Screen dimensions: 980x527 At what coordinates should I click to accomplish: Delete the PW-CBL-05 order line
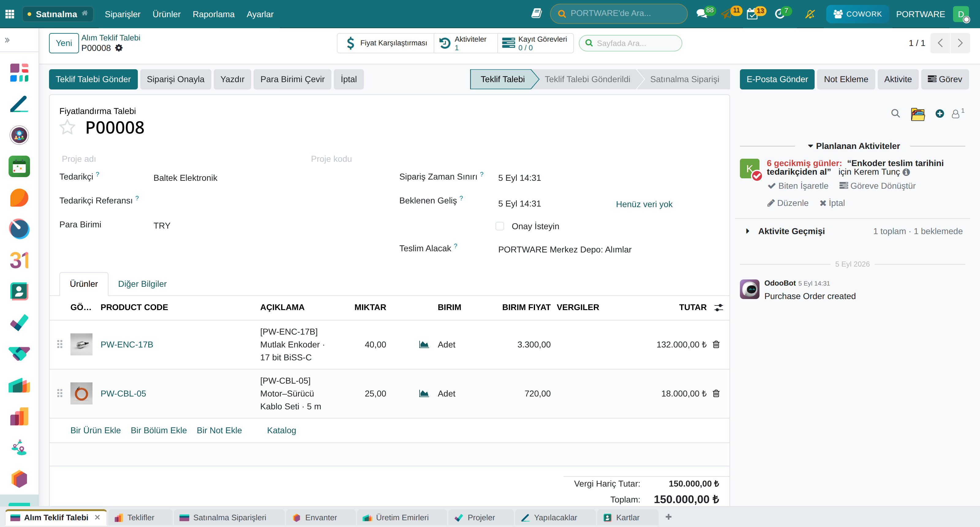coord(716,393)
